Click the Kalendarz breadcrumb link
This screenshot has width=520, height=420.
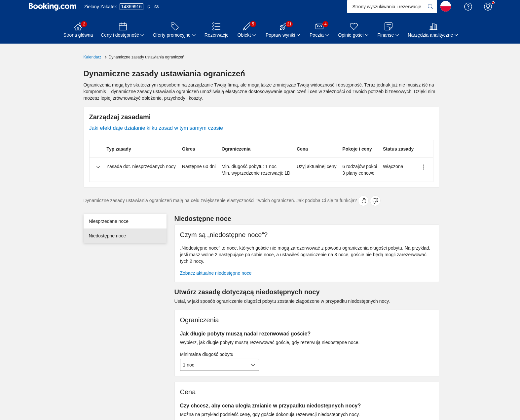tap(92, 57)
